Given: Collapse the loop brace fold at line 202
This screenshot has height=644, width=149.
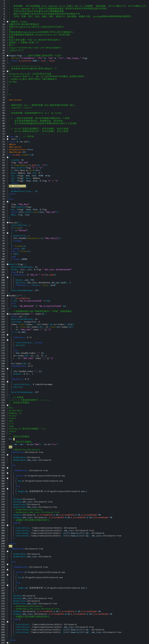Looking at the screenshot, I should (8, 525).
